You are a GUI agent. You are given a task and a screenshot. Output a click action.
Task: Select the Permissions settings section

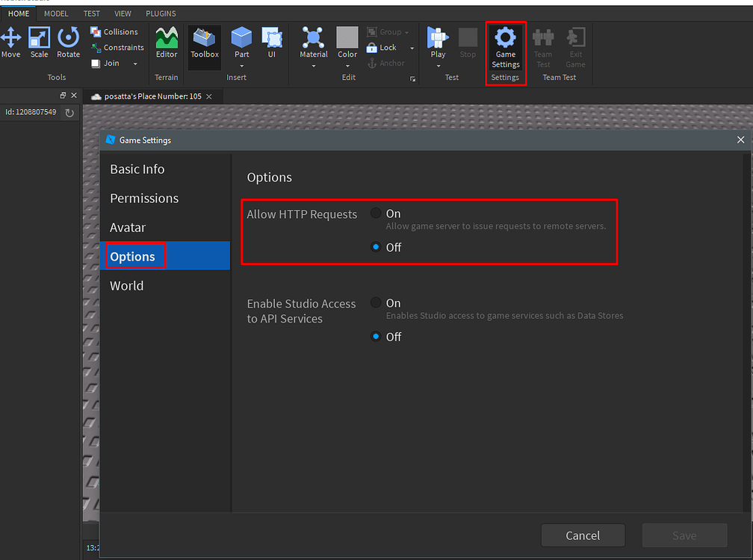144,198
